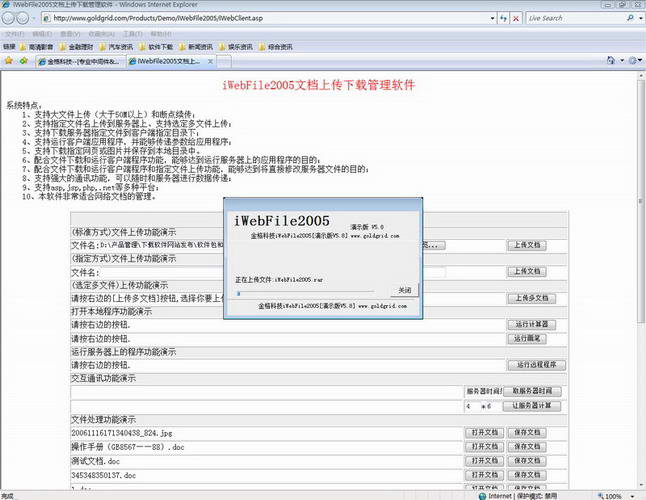Click 打开文档 for the 824.jpg file
The height and width of the screenshot is (500, 646).
(x=484, y=433)
